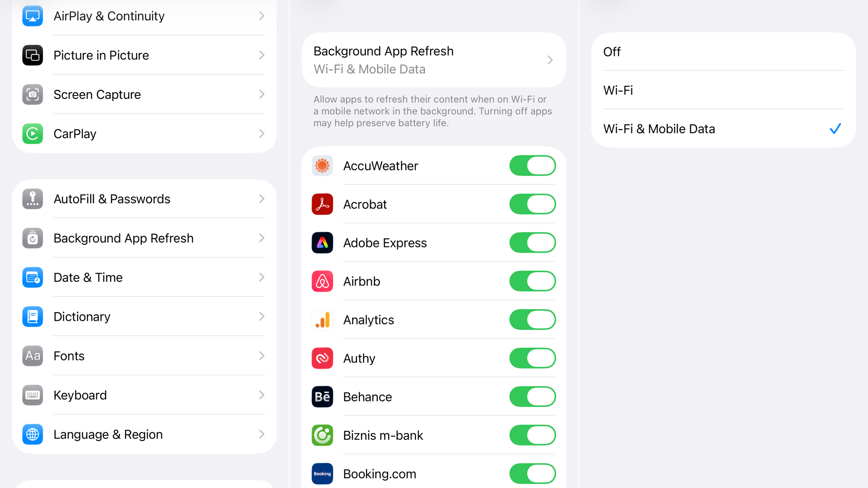Click the Behance app icon
This screenshot has height=488, width=868.
(322, 397)
